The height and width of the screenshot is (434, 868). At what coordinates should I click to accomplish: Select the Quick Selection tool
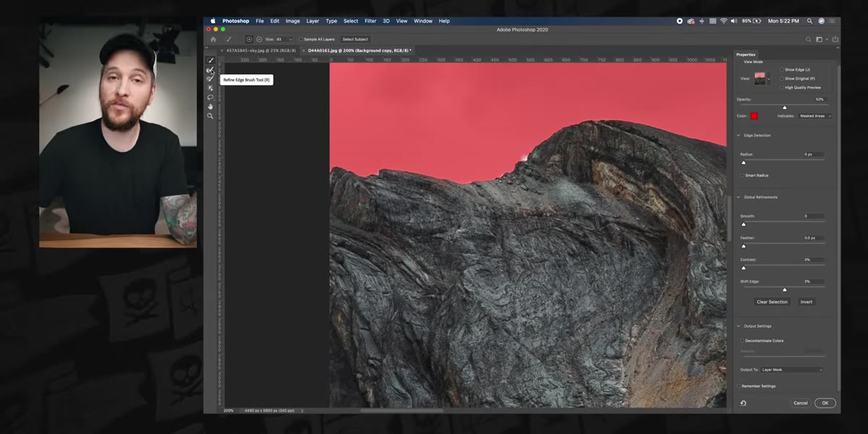tap(210, 61)
